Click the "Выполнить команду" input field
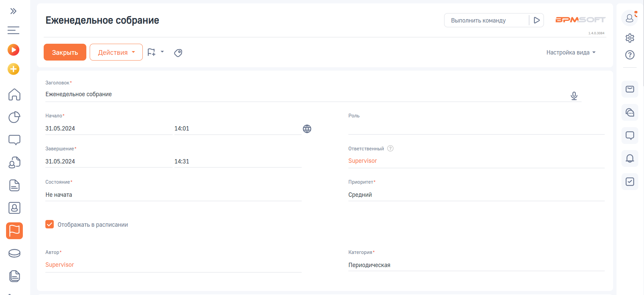 [x=486, y=21]
